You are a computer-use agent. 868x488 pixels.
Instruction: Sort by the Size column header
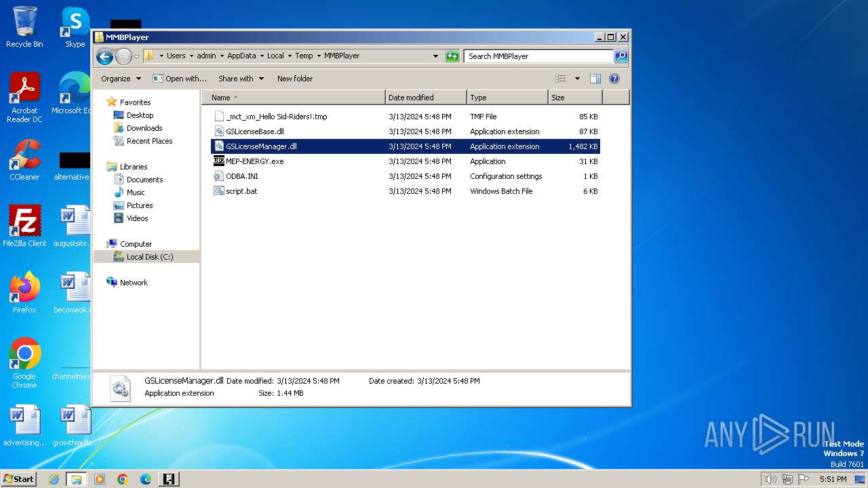tap(575, 98)
